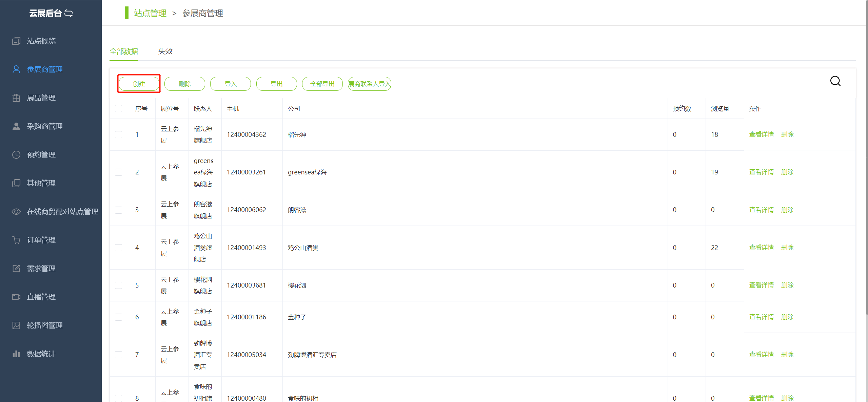Open 查看详情 for 金种子
Image resolution: width=868 pixels, height=402 pixels.
click(x=762, y=317)
